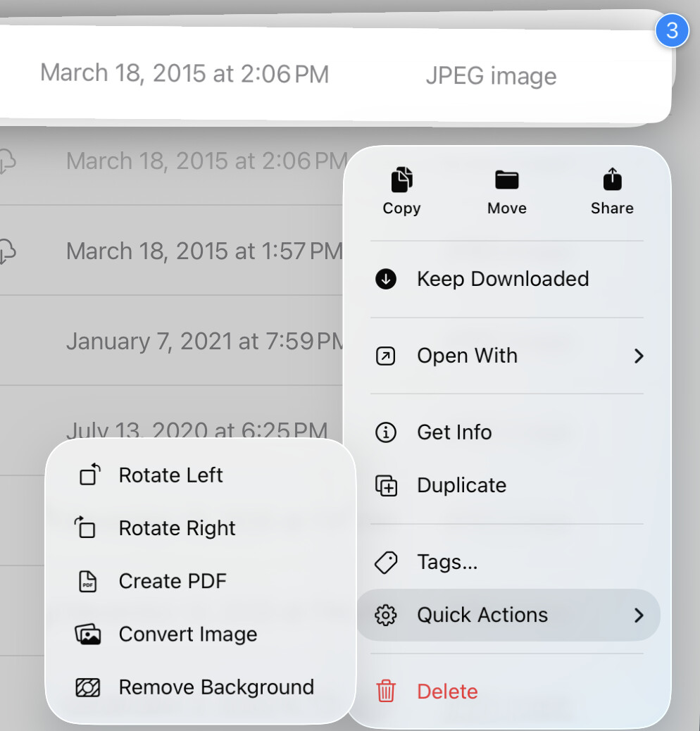The height and width of the screenshot is (731, 700).
Task: Open the Quick Actions menu item
Action: point(482,615)
